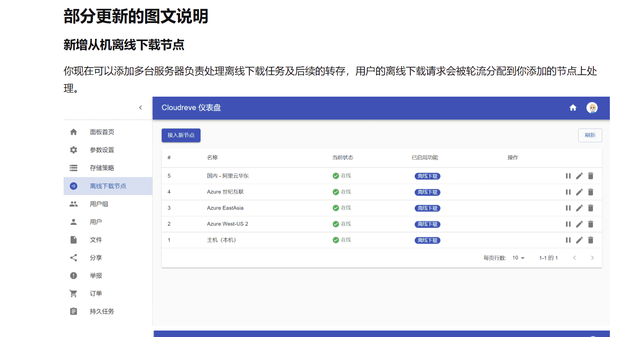
Task: Click pencil icon for Azure EastAsia
Action: (x=579, y=208)
